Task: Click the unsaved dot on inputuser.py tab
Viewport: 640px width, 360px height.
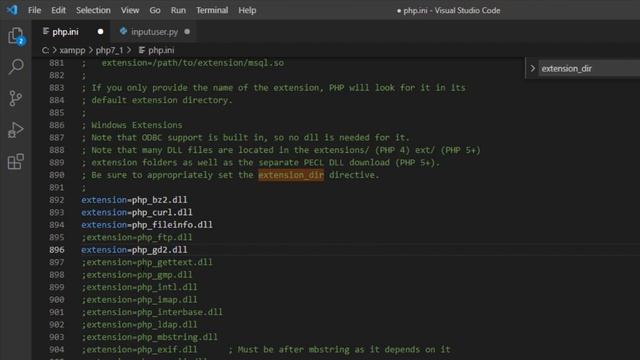Action: (187, 31)
